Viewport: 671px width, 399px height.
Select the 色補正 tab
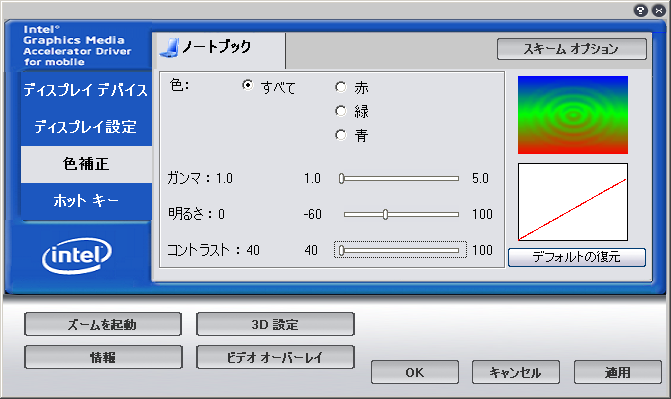point(86,164)
